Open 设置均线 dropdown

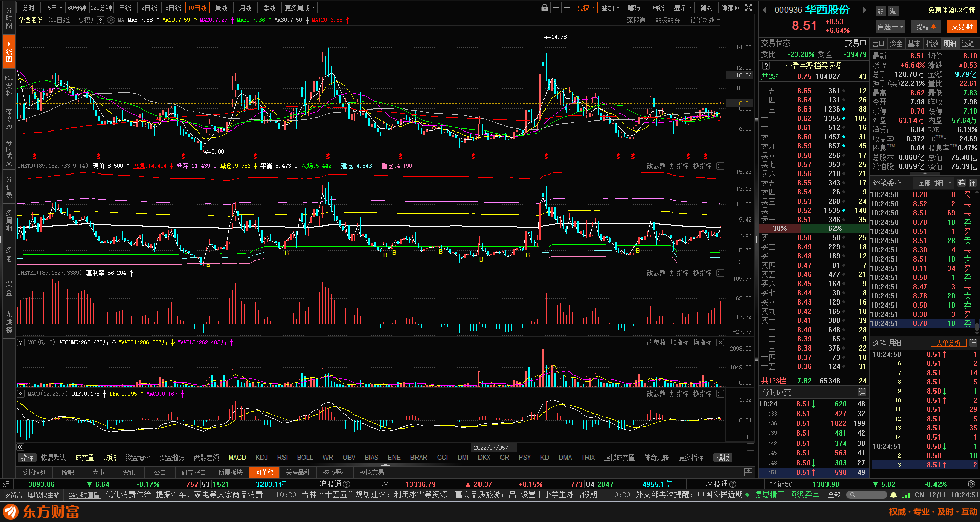[705, 20]
